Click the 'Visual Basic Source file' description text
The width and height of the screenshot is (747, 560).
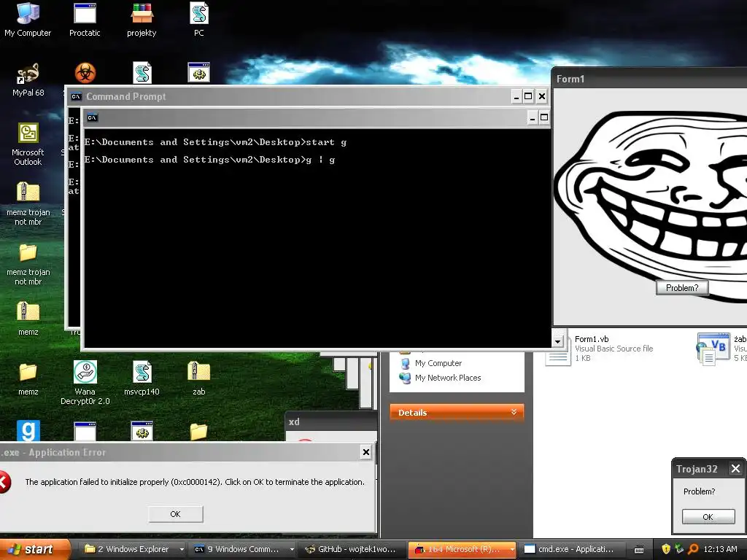pos(614,349)
